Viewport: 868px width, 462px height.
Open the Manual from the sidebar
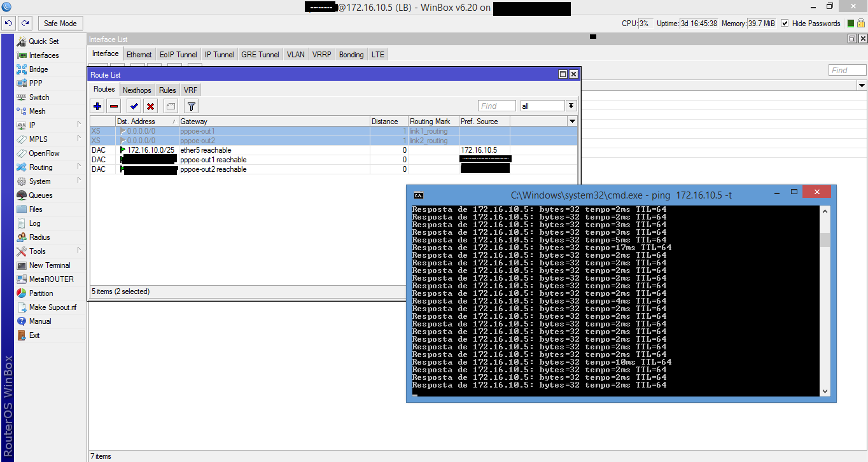pyautogui.click(x=39, y=321)
